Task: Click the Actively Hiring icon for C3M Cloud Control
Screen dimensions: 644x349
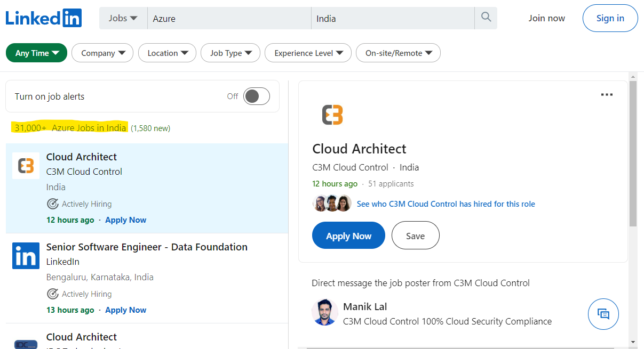Action: pyautogui.click(x=52, y=204)
